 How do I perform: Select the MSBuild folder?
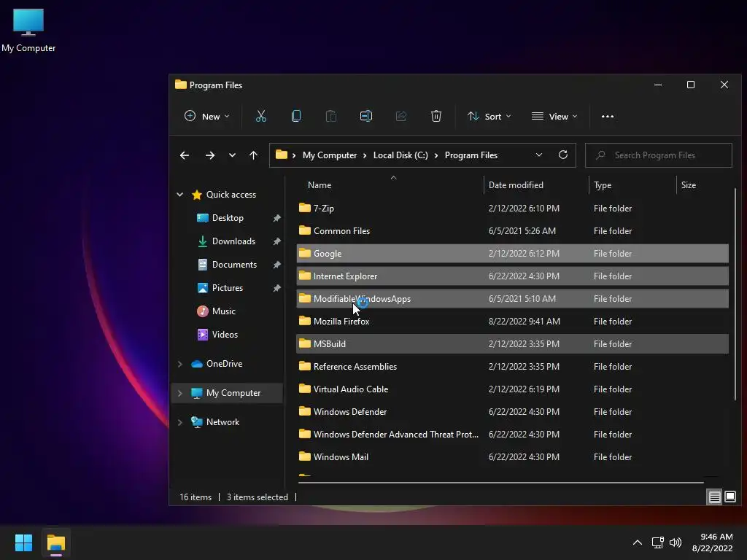point(513,344)
